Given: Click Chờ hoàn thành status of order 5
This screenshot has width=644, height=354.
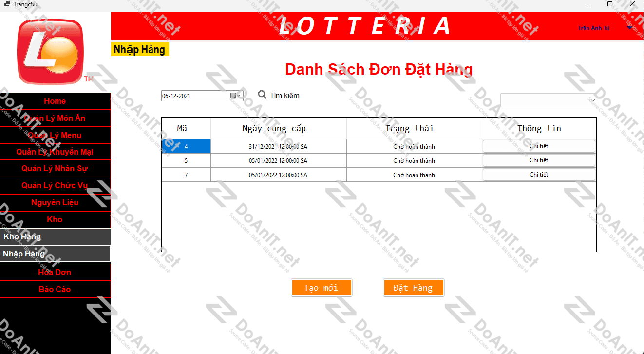Looking at the screenshot, I should [x=414, y=161].
